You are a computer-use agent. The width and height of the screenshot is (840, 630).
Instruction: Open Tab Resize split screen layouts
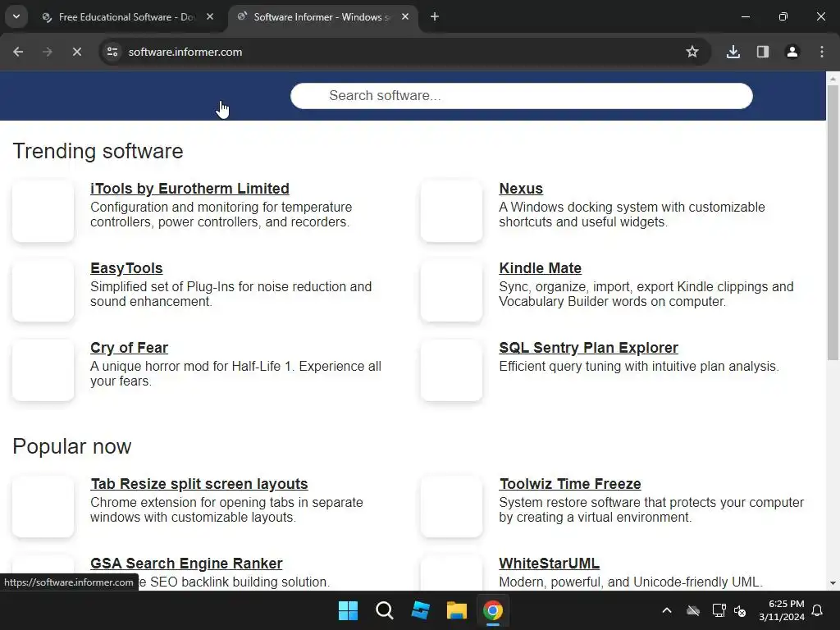199,484
